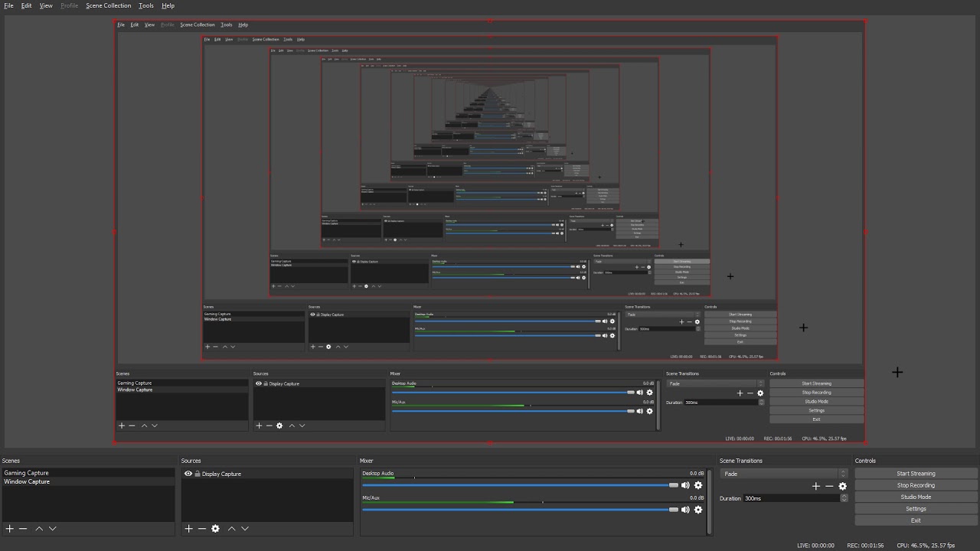Remove the source using the Sources minus icon
Screen dimensions: 980x551
pyautogui.click(x=202, y=529)
